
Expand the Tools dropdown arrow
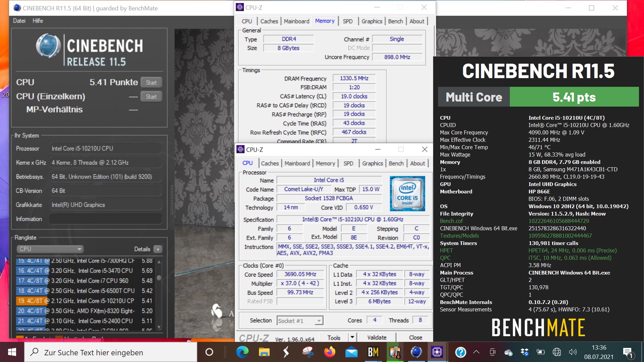(x=352, y=338)
